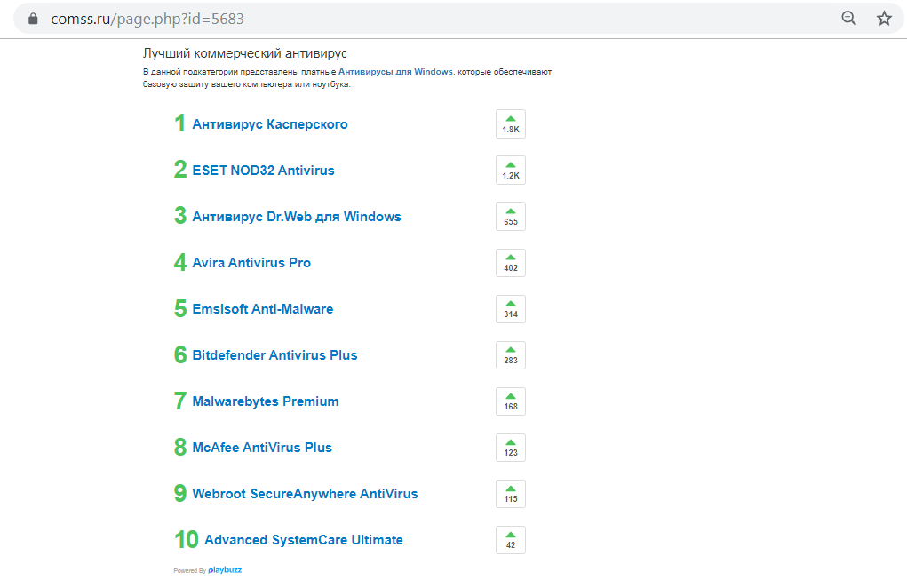Click the zoom magnifier icon in address bar
Viewport: 907px width, 588px height.
pos(848,19)
